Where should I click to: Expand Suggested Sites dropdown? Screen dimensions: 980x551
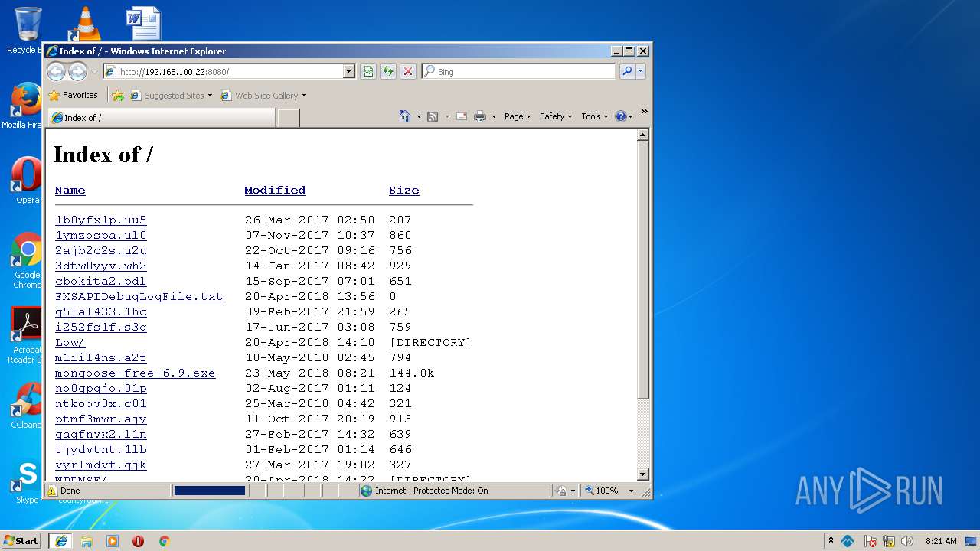pos(210,96)
